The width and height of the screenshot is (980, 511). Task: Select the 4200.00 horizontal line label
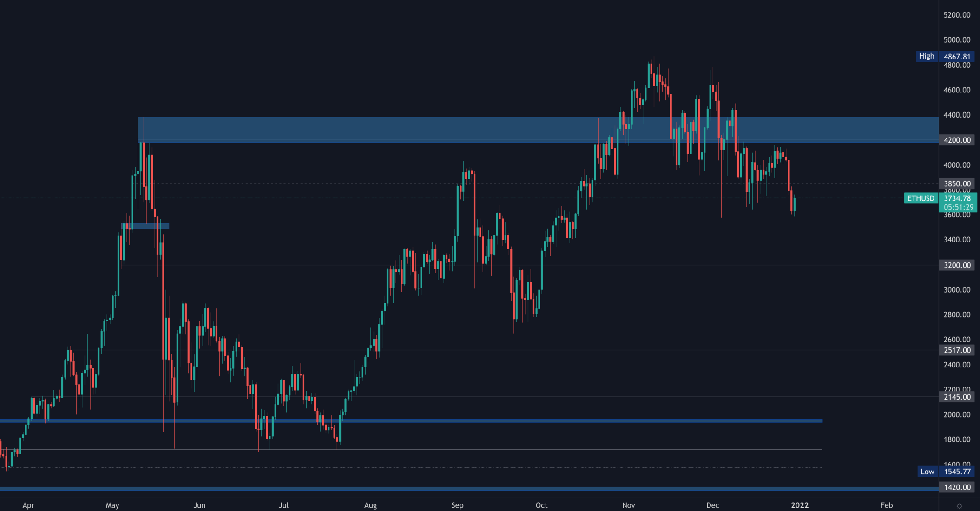pos(957,140)
